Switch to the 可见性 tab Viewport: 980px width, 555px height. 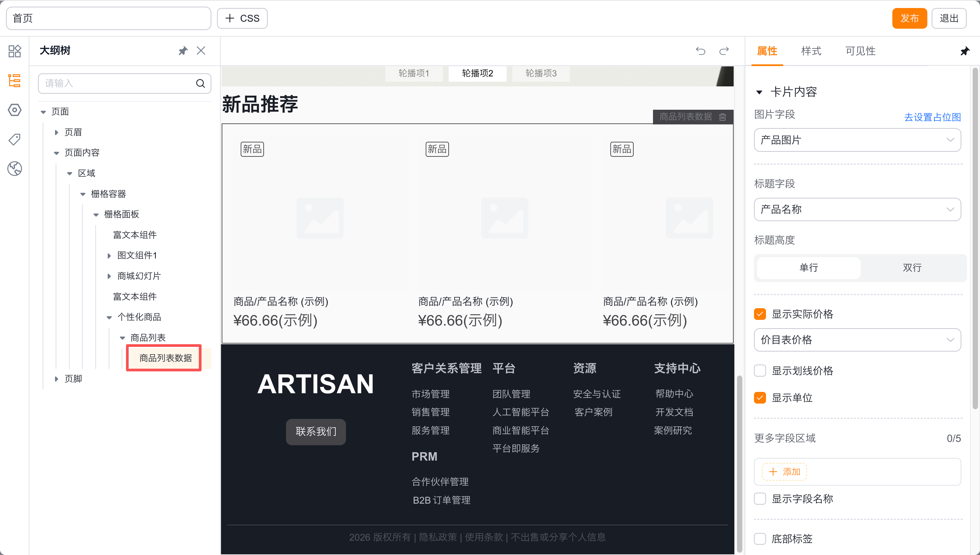860,51
